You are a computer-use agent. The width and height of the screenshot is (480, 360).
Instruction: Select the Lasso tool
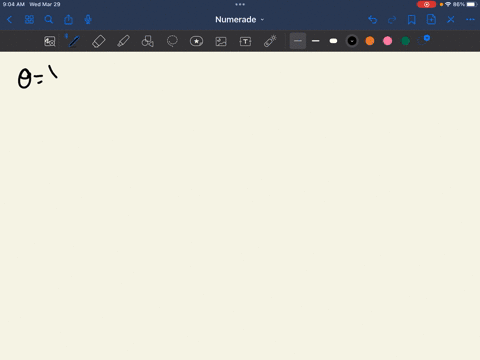coord(172,41)
